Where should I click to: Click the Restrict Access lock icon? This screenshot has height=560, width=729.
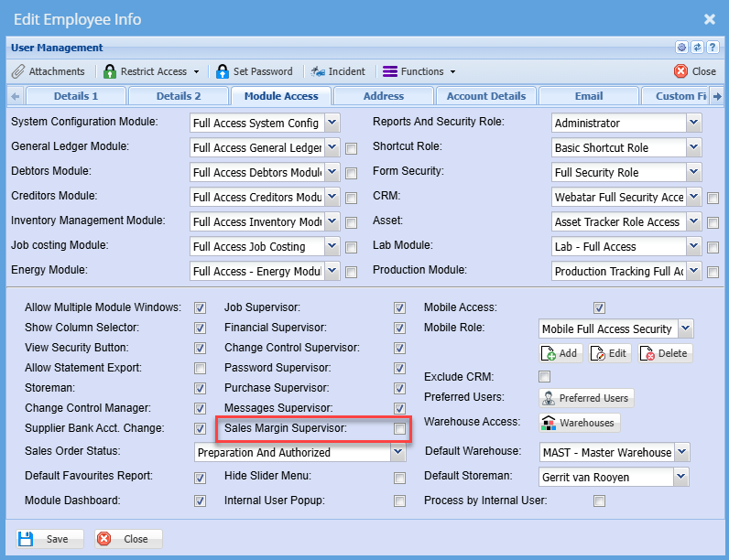[x=111, y=71]
